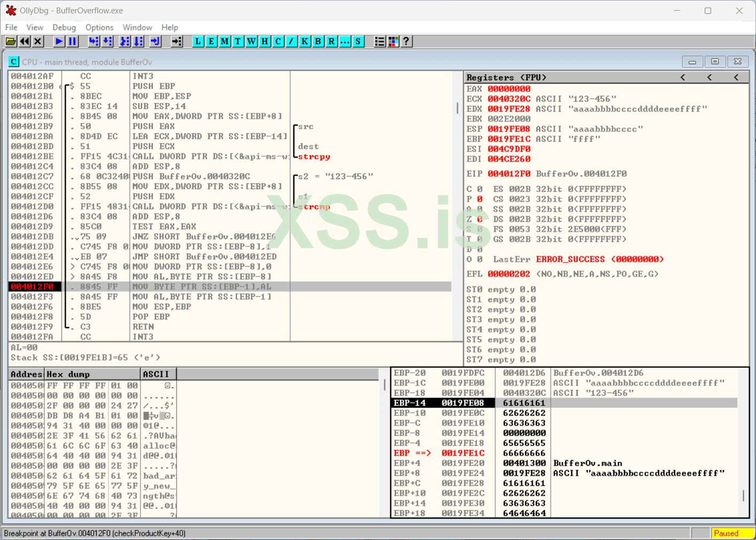
Task: Click the Step into toolbar icon
Action: 94,41
